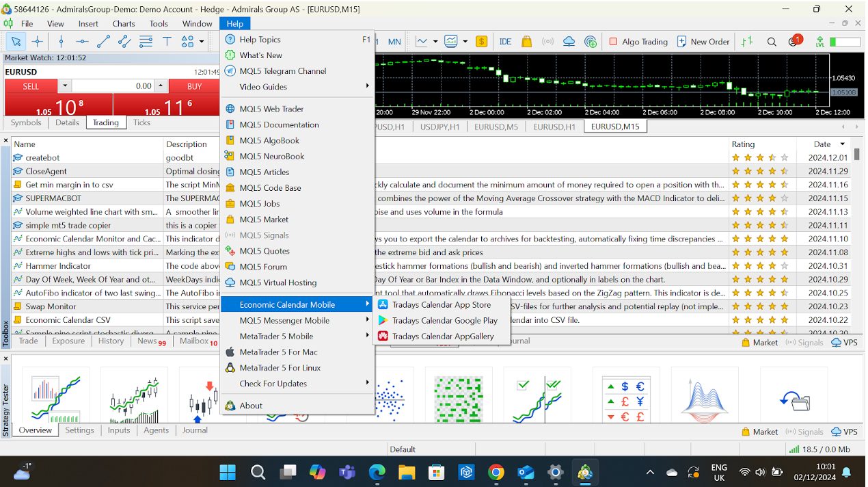
Task: Open MQL5 Documentation
Action: point(298,124)
